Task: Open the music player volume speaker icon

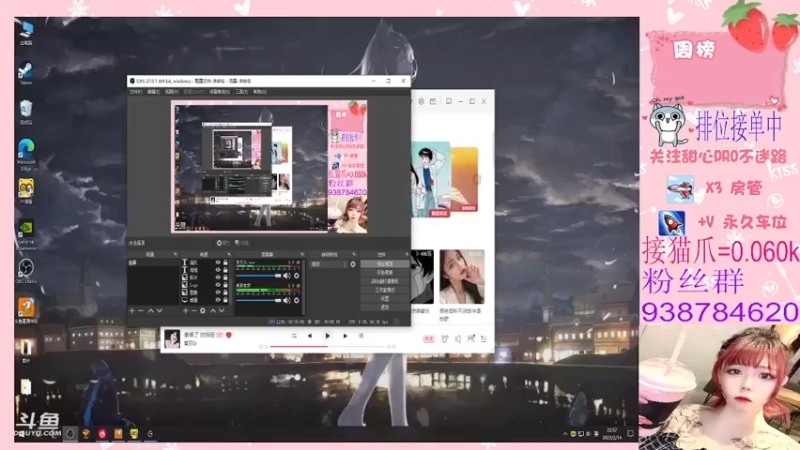Action: (x=458, y=339)
